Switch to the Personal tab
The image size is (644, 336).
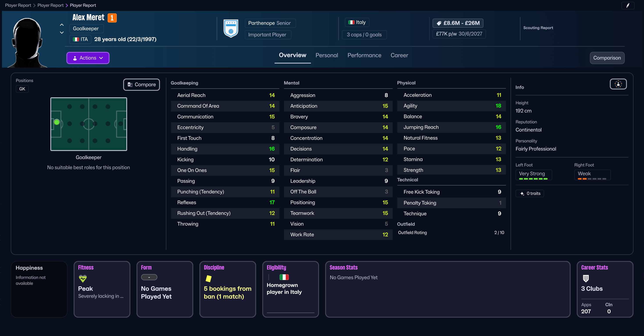pos(327,55)
